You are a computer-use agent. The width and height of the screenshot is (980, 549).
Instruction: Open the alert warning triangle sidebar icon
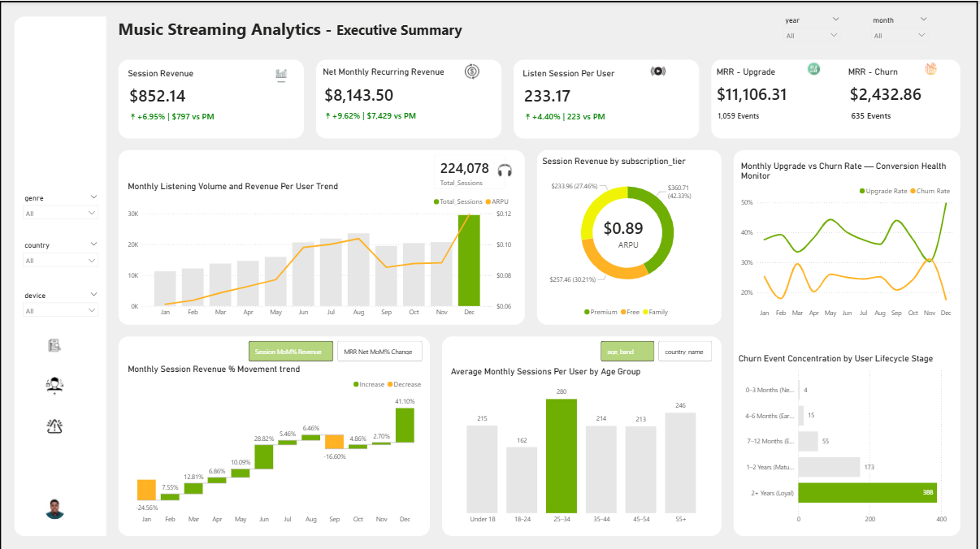[55, 426]
